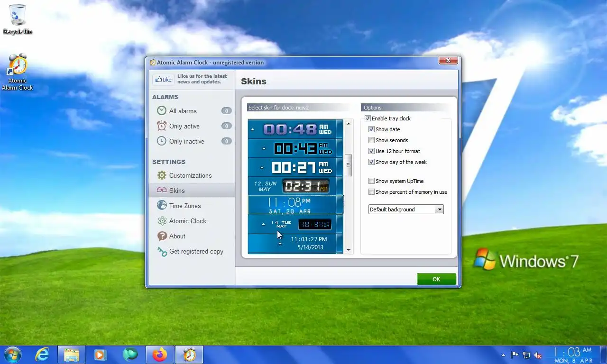Select the 00:27 AM WED skin
Screen dimensions: 607x364
coord(295,167)
